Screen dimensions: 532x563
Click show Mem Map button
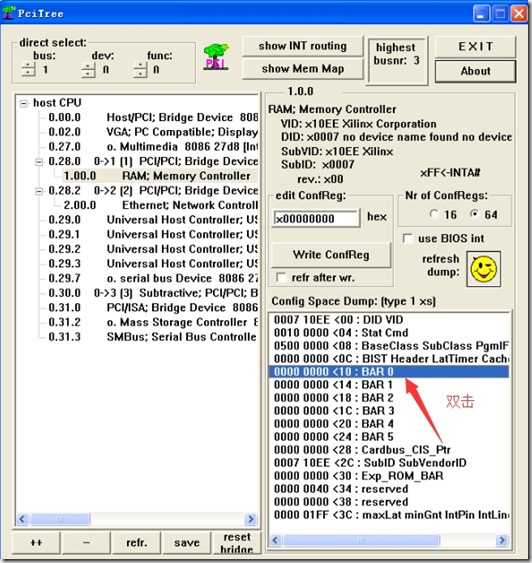click(303, 69)
